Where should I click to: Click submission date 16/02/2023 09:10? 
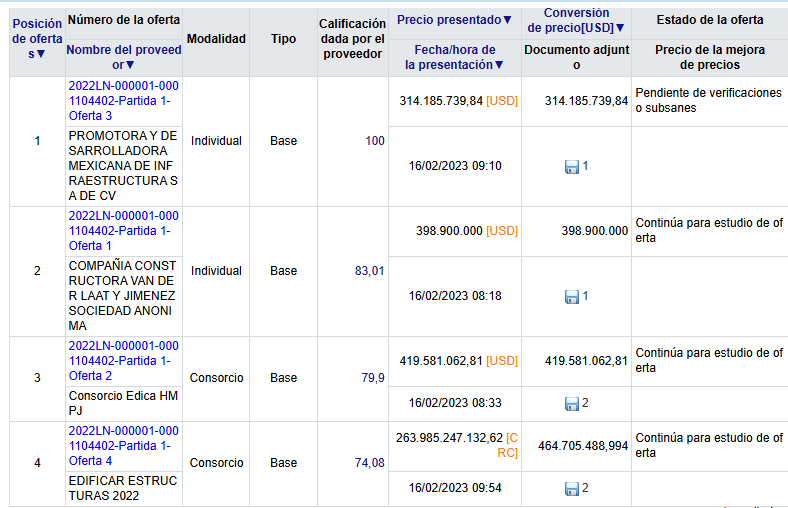point(455,166)
